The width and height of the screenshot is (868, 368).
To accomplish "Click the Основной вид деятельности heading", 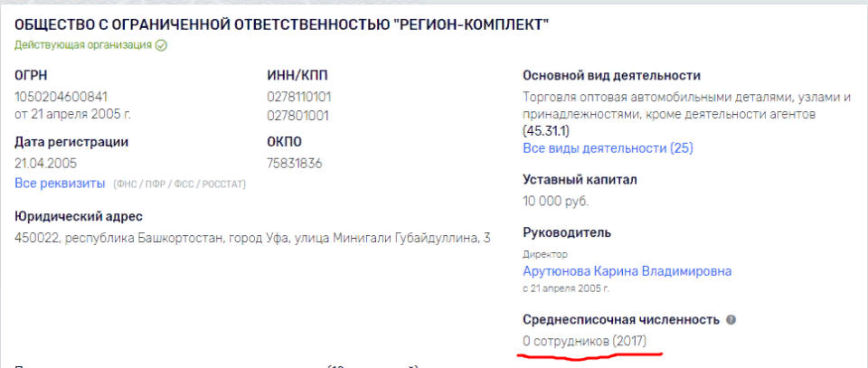I will [612, 76].
